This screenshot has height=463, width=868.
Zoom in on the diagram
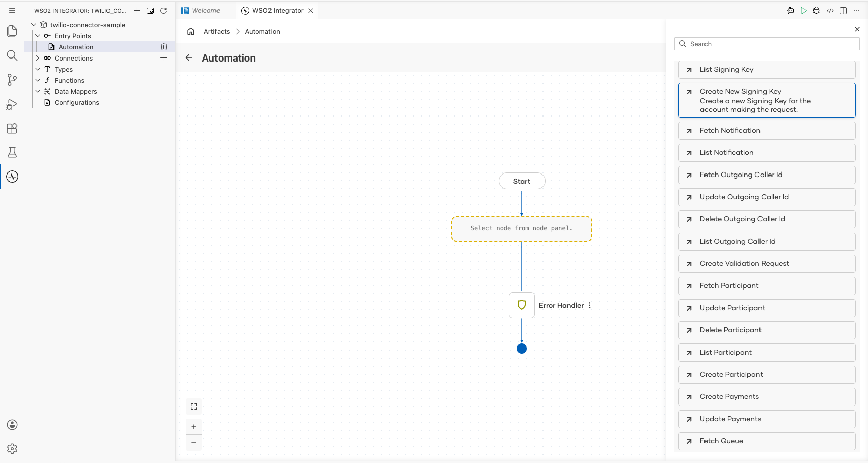[194, 427]
